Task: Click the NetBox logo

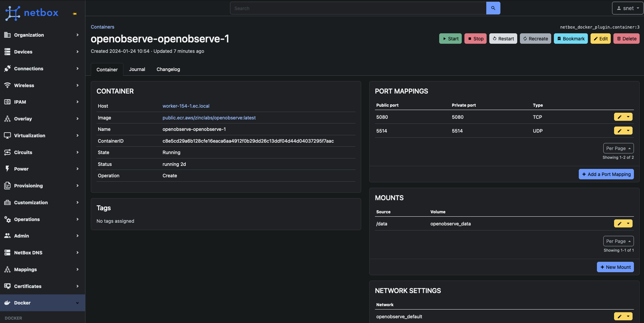Action: (x=32, y=13)
